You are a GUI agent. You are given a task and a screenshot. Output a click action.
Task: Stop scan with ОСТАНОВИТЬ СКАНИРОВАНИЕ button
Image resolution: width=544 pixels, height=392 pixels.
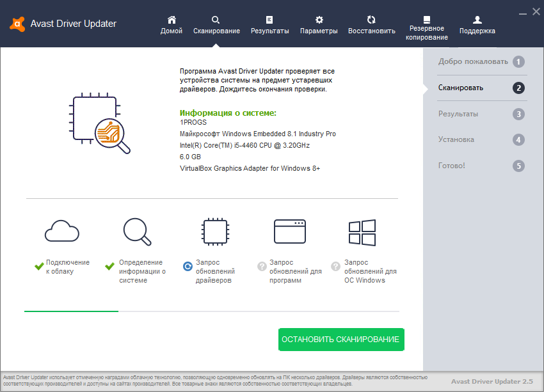click(341, 340)
